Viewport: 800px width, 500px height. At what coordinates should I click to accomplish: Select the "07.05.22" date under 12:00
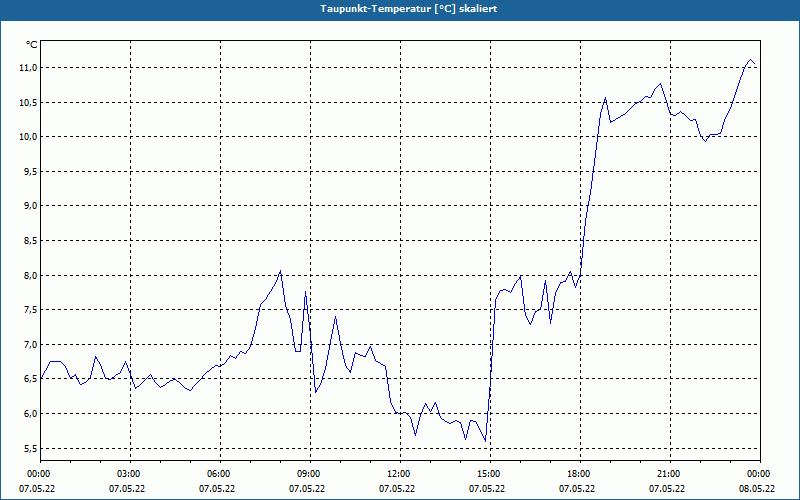397,489
